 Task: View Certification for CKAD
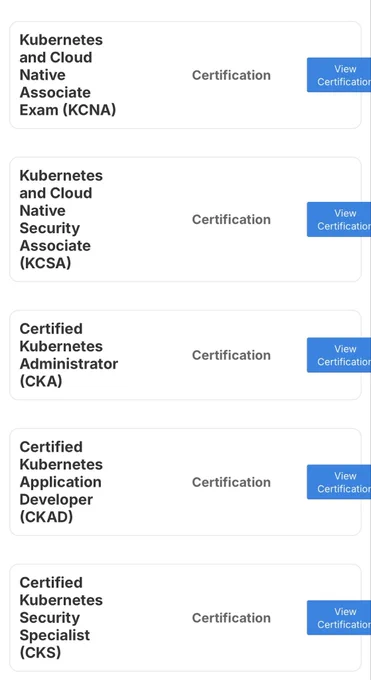click(339, 482)
